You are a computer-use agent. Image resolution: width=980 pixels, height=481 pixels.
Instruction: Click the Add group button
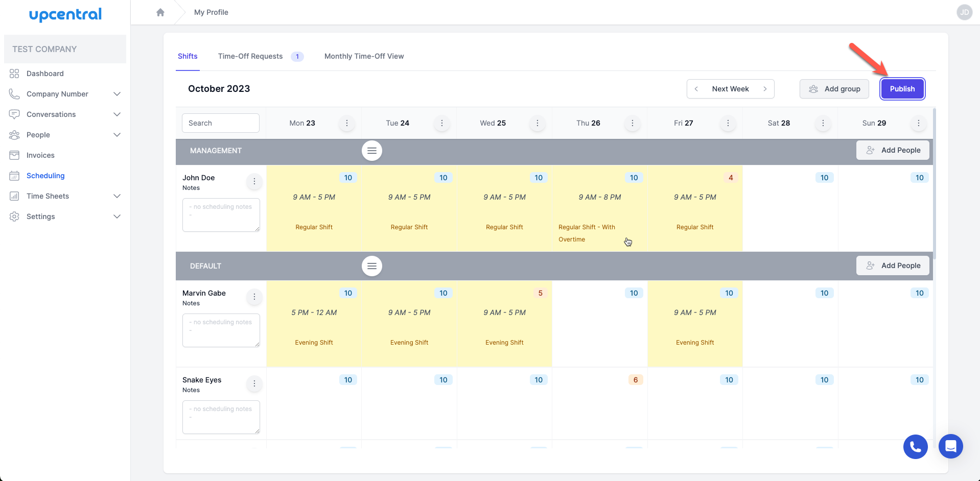(834, 89)
